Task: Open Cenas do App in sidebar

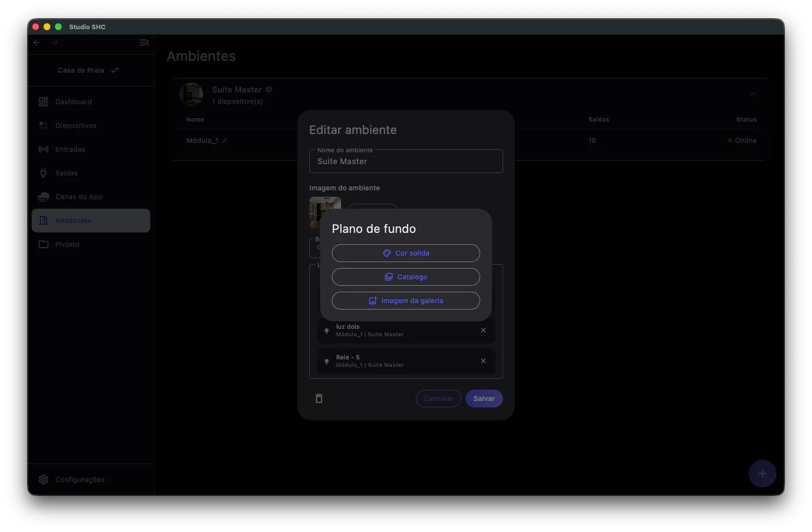Action: pos(91,197)
